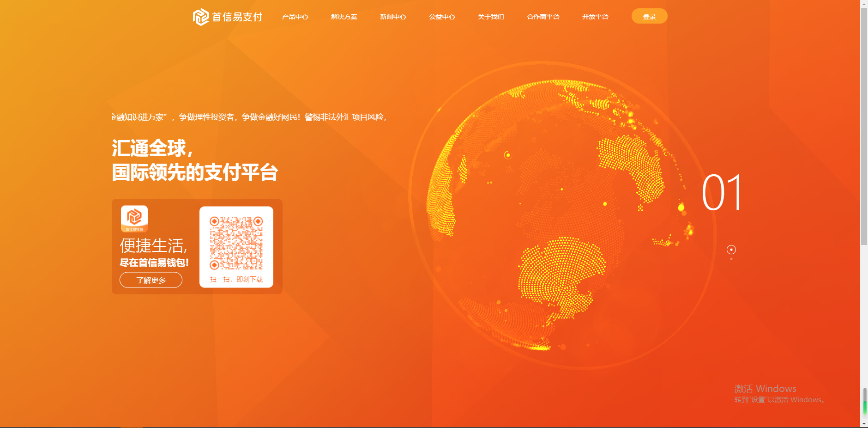Click the 便捷生活 wallet promo text
868x428 pixels.
coord(154,245)
